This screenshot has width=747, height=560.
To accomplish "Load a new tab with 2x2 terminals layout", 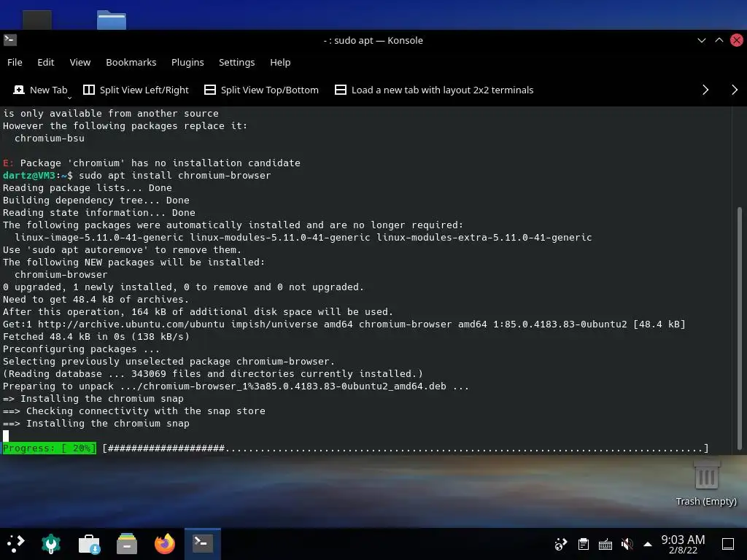I will point(434,90).
